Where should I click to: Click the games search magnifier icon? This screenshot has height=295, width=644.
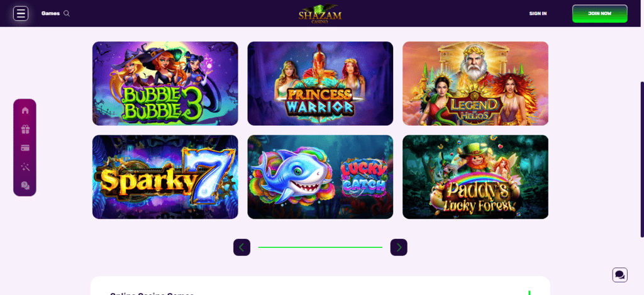tap(67, 14)
